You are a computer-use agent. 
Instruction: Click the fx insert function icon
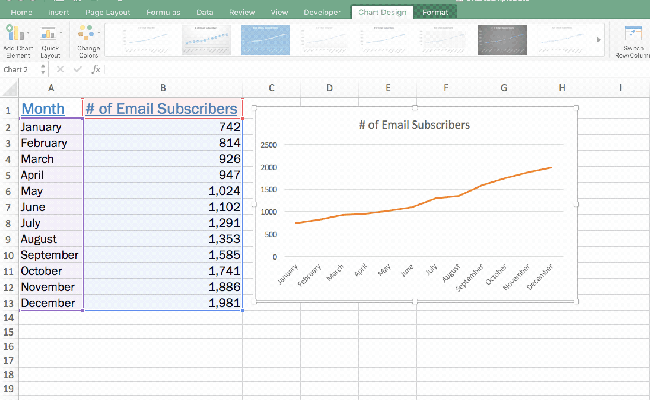[96, 69]
